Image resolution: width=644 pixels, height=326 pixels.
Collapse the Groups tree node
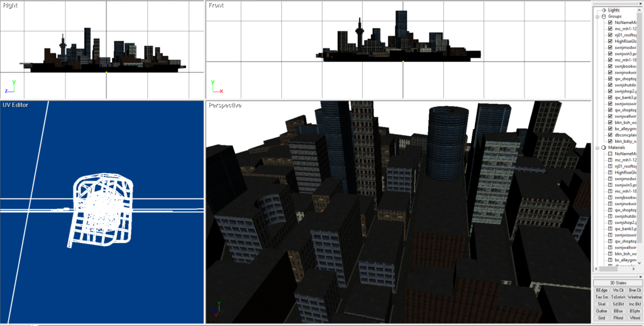pyautogui.click(x=597, y=16)
